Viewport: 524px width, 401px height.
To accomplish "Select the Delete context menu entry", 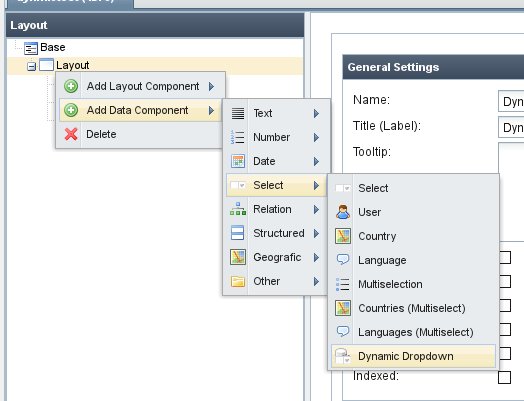I will click(140, 134).
